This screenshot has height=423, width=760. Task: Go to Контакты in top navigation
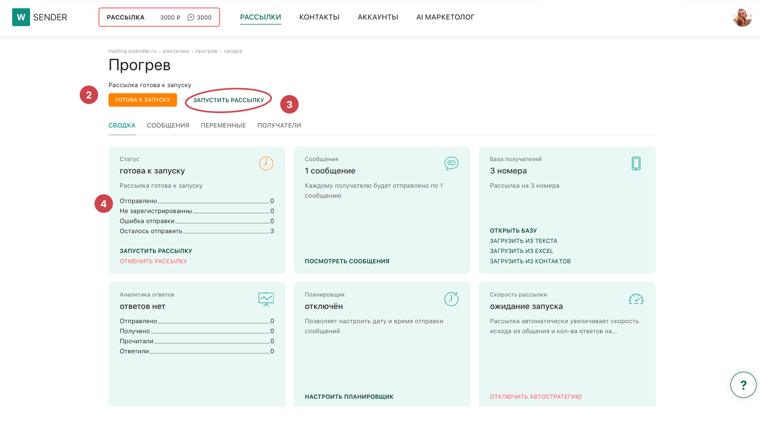pyautogui.click(x=319, y=17)
